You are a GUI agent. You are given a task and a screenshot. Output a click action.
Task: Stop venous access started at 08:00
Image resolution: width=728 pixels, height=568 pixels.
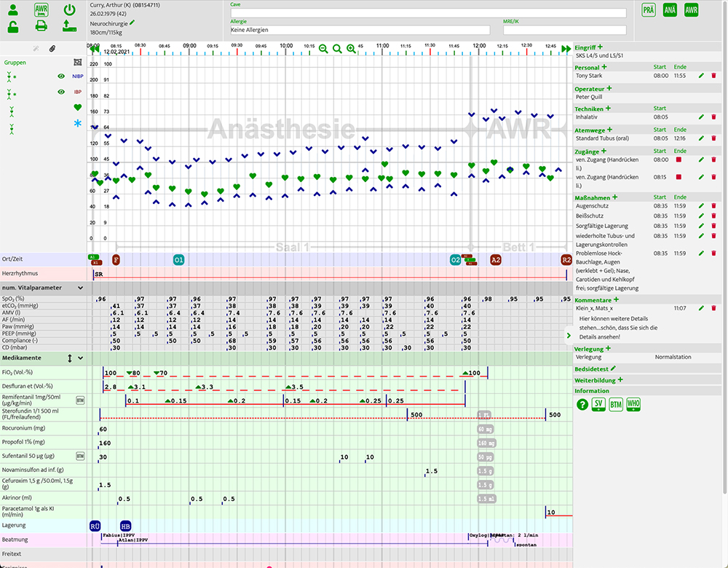pyautogui.click(x=678, y=159)
